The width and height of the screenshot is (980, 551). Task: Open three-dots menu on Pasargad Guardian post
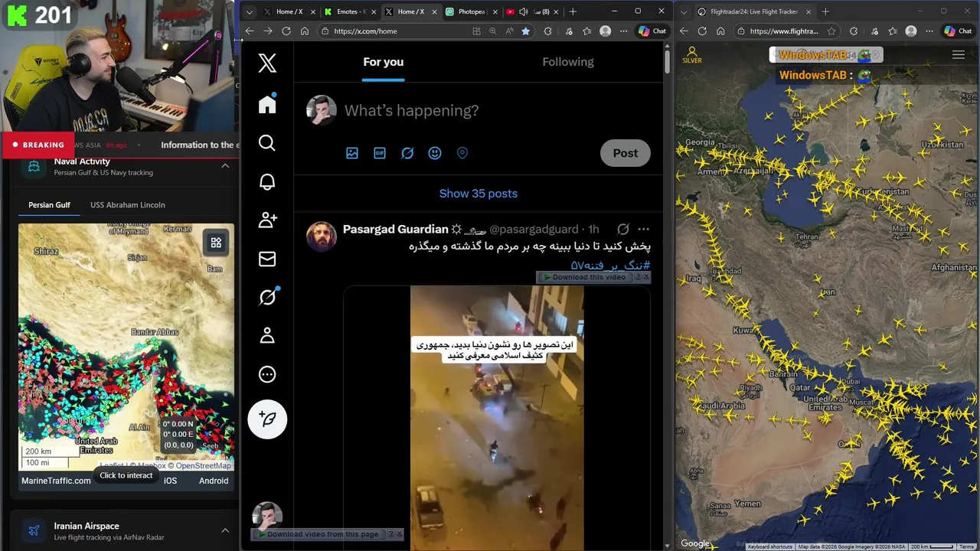643,230
